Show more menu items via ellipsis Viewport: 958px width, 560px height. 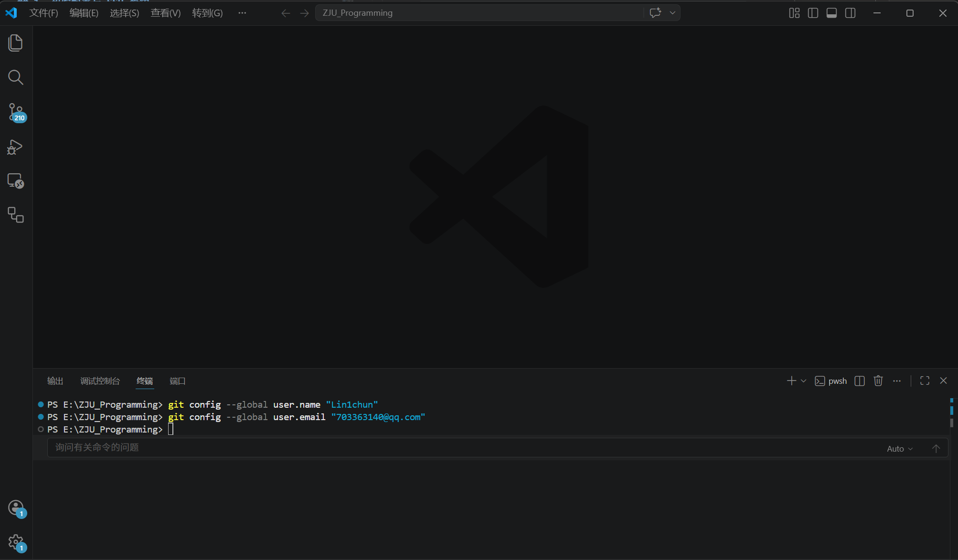(x=242, y=13)
